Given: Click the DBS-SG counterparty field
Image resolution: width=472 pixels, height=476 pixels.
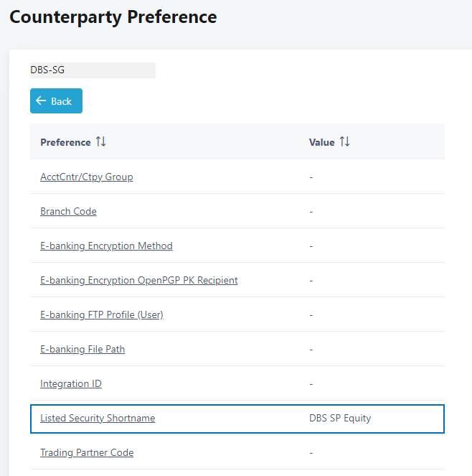Looking at the screenshot, I should (x=93, y=70).
